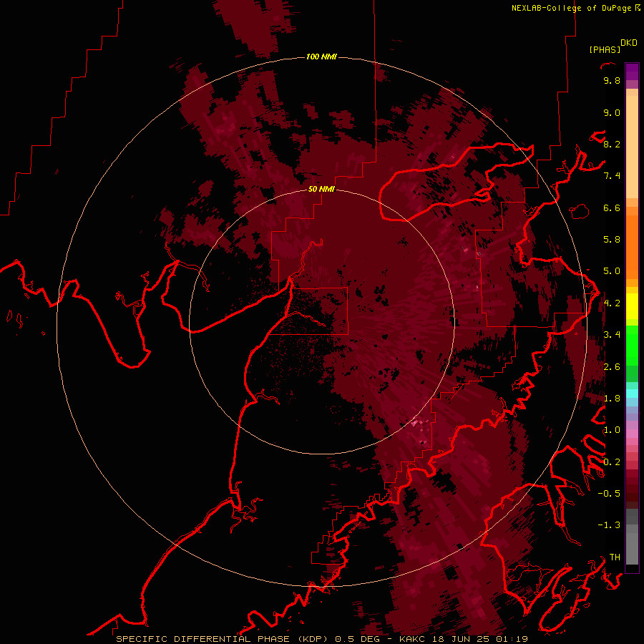Pick the bright green band in the color bar
The height and width of the screenshot is (644, 644).
click(x=632, y=347)
